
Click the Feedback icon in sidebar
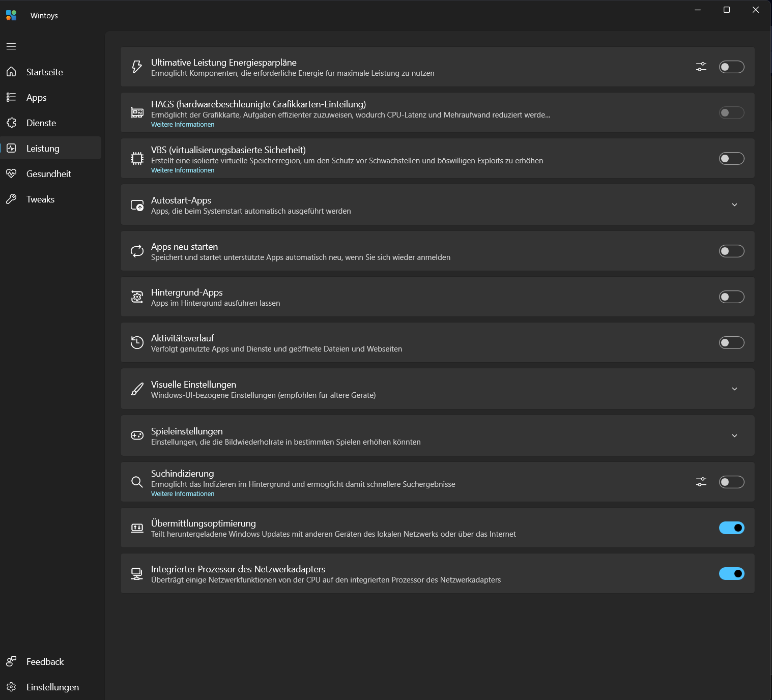[11, 661]
